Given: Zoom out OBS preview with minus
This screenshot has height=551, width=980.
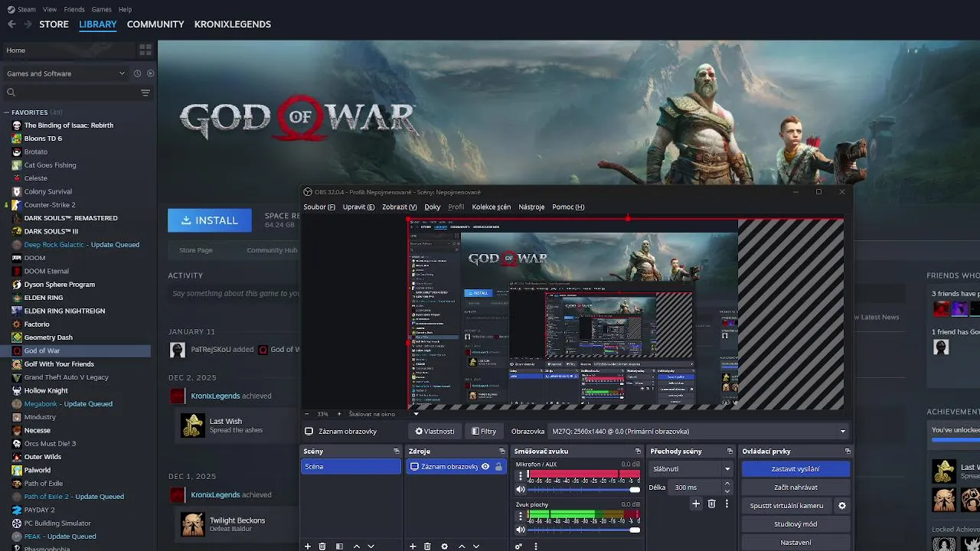Looking at the screenshot, I should 307,414.
